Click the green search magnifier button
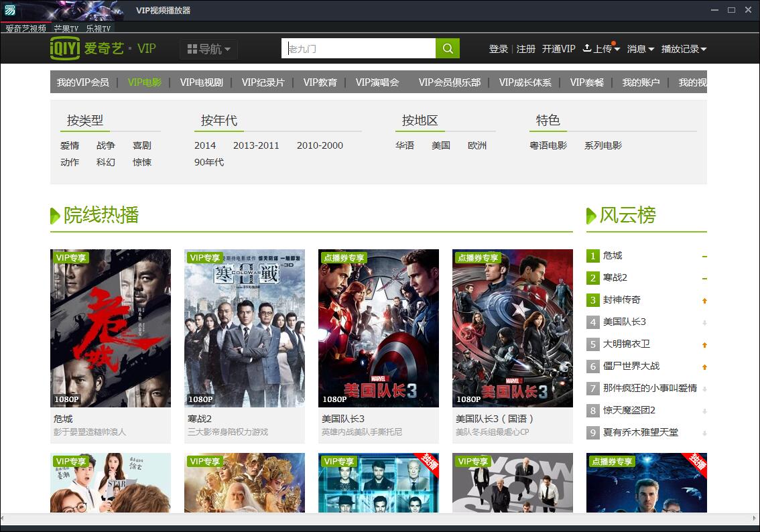 click(x=448, y=48)
